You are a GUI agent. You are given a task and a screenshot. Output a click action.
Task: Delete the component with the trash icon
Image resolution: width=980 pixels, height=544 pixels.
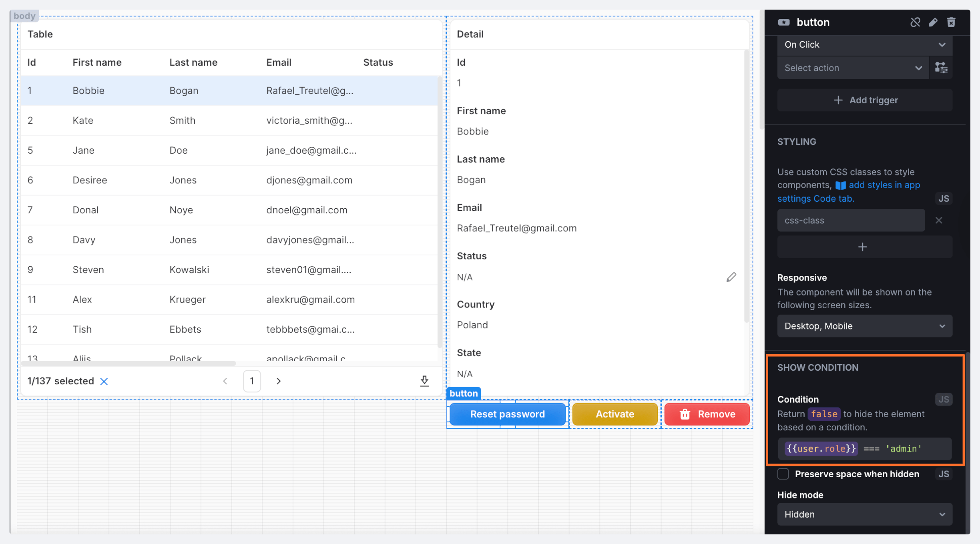(951, 22)
